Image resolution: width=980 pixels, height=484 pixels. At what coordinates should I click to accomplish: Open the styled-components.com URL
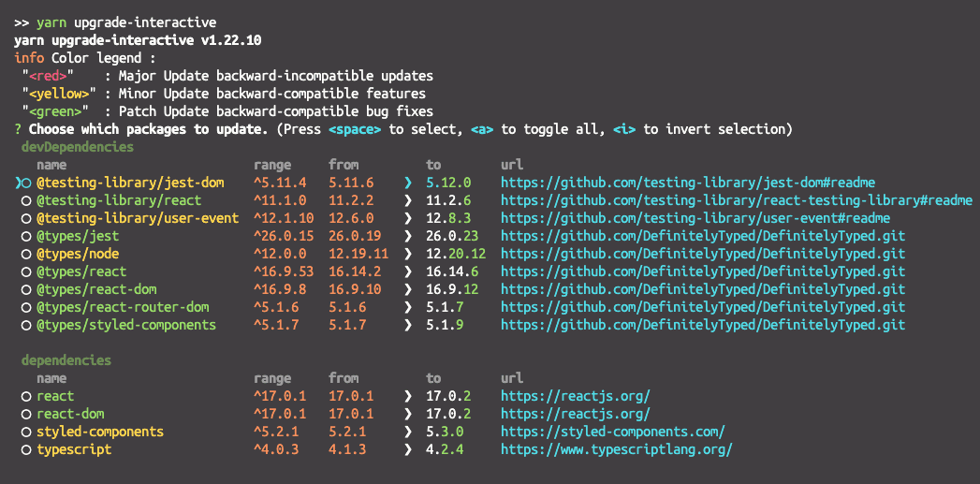[612, 432]
